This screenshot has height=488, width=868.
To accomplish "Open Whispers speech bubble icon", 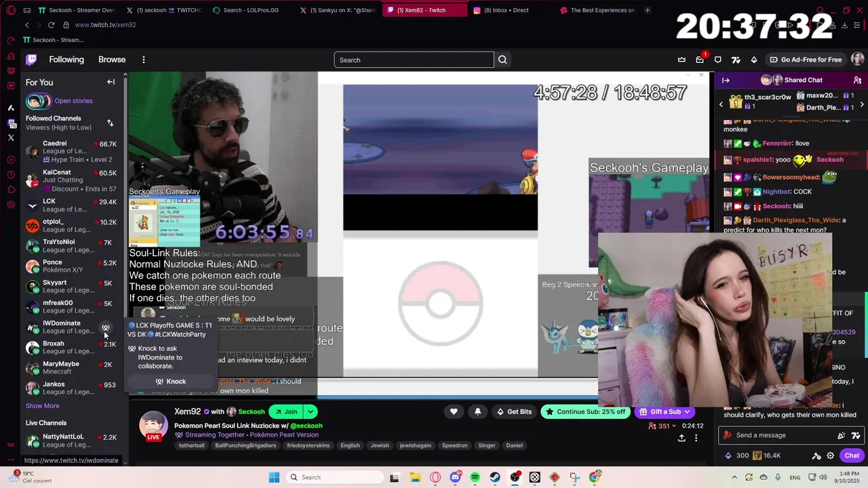I will click(717, 60).
